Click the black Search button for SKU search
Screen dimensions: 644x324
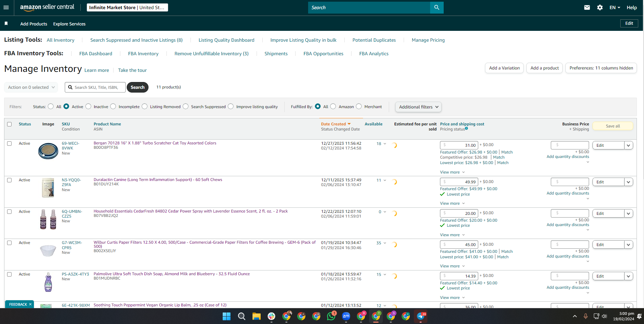click(138, 87)
